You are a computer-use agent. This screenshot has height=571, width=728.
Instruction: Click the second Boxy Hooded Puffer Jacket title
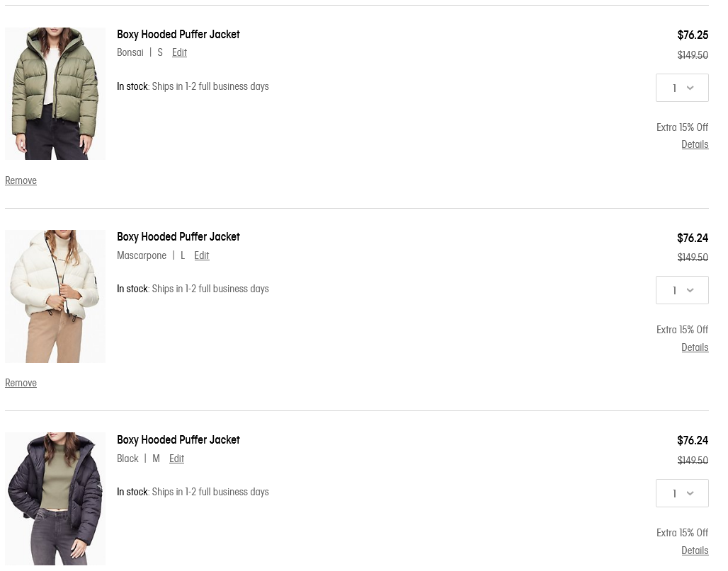click(x=178, y=237)
